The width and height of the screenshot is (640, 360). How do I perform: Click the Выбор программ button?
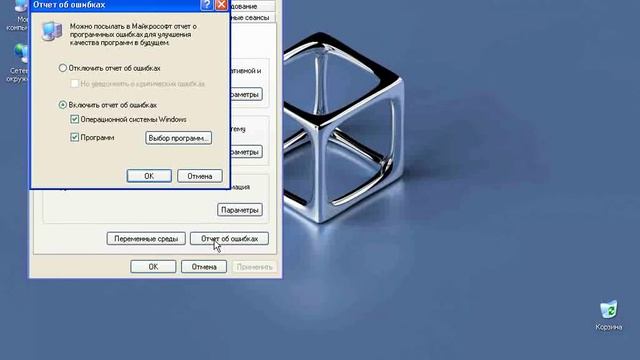(x=178, y=138)
